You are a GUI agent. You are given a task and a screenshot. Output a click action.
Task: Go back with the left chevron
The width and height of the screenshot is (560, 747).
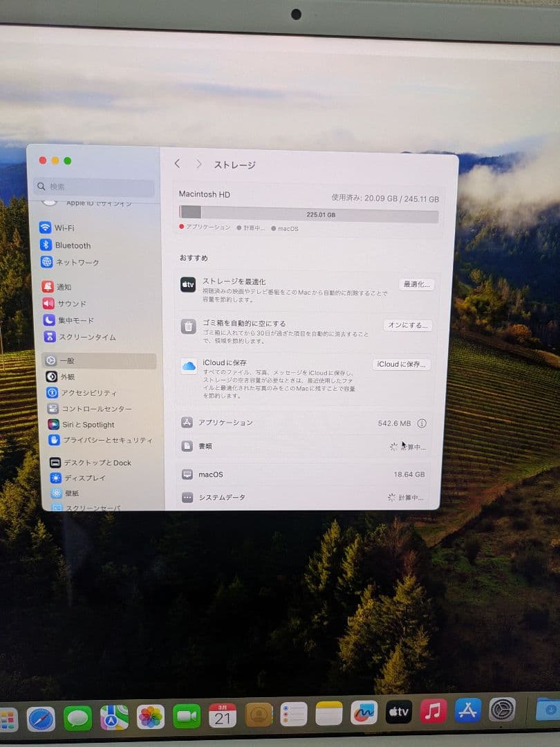pos(177,164)
